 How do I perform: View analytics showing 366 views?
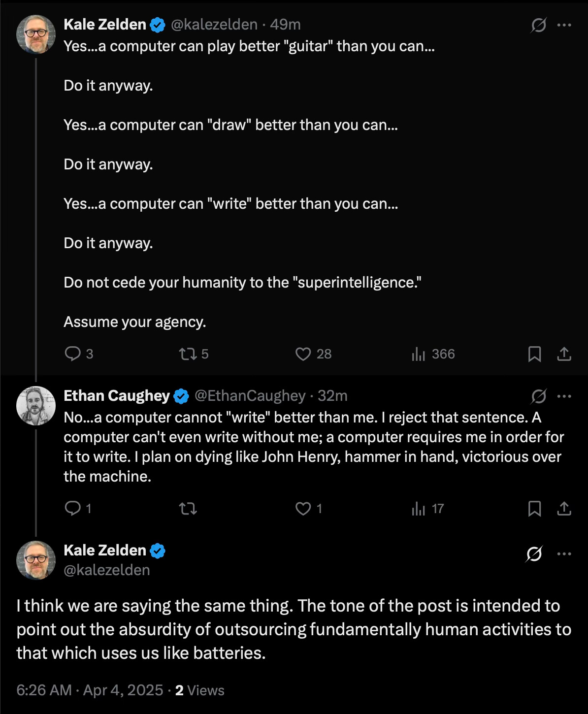tap(418, 354)
